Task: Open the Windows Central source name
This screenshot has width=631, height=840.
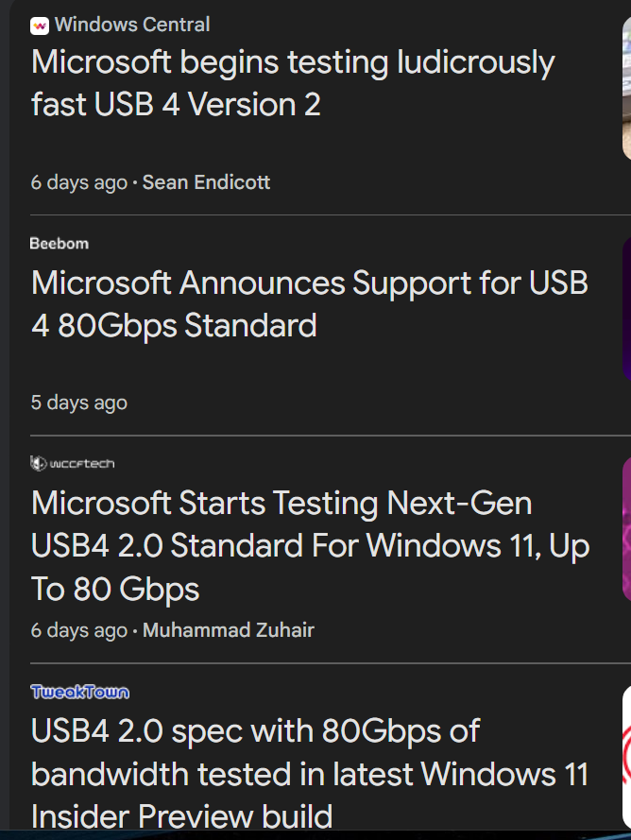Action: (132, 25)
